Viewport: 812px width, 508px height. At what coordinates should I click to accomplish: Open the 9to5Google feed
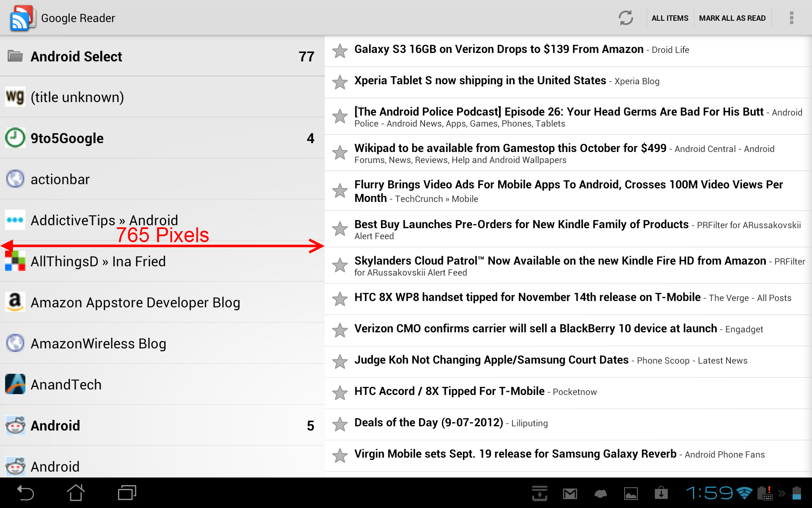click(x=162, y=138)
